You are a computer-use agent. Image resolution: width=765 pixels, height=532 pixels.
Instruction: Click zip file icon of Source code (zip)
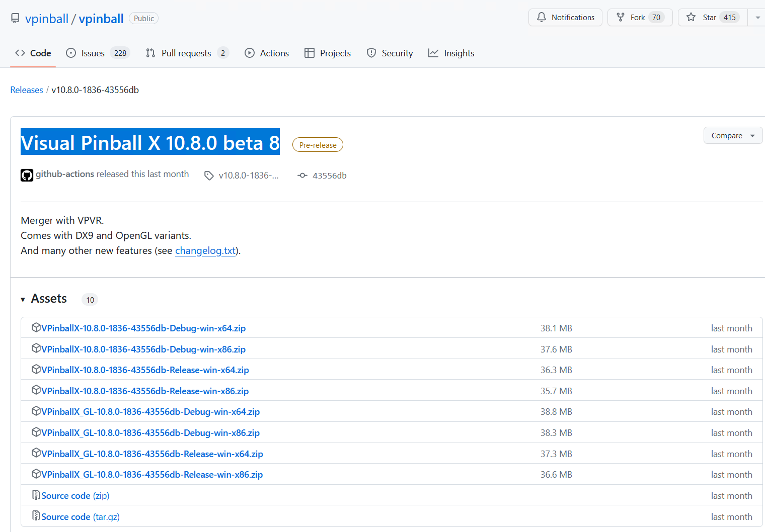tap(36, 495)
